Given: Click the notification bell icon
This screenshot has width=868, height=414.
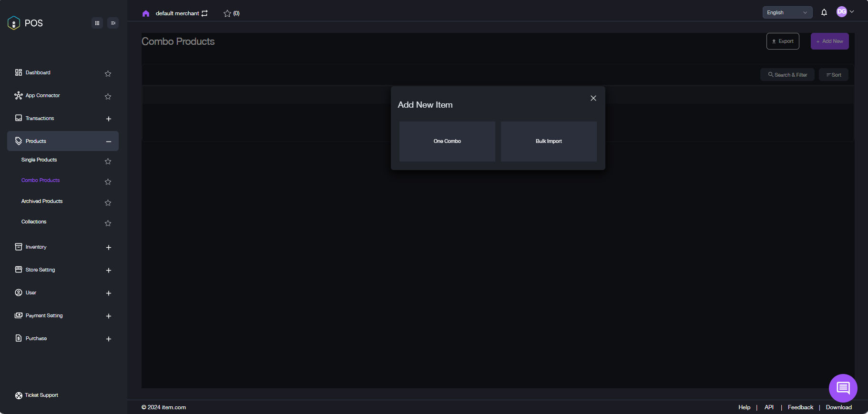Looking at the screenshot, I should (x=824, y=12).
